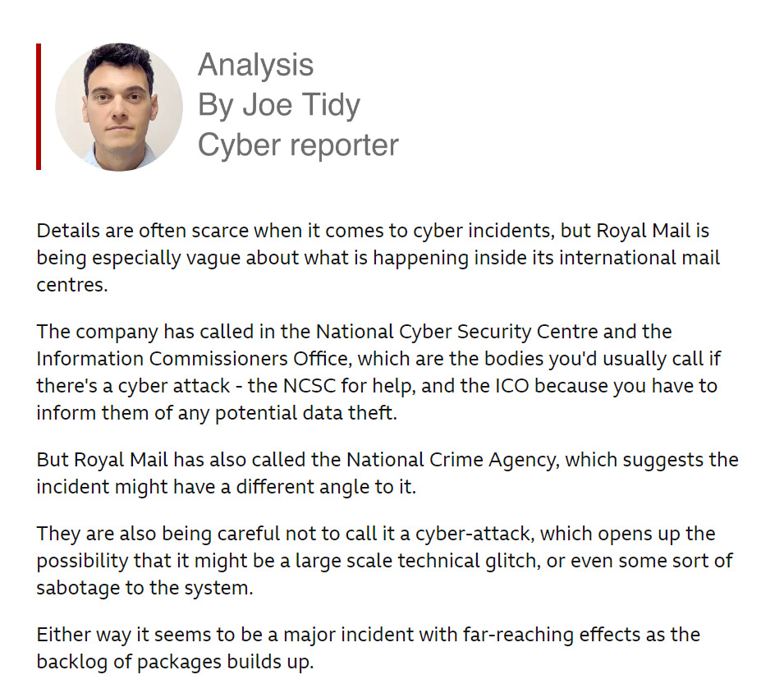784x693 pixels.
Task: Click "sabotage to the system." text
Action: click(x=145, y=588)
